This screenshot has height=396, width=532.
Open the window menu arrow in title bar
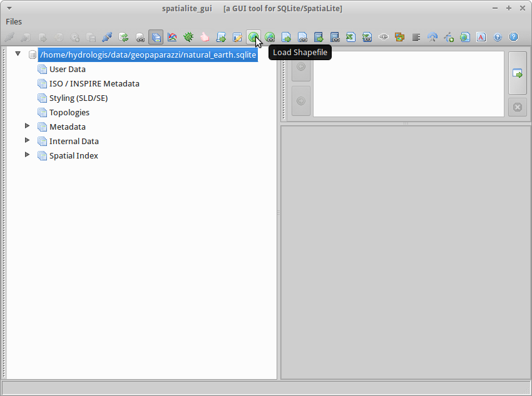click(x=9, y=8)
